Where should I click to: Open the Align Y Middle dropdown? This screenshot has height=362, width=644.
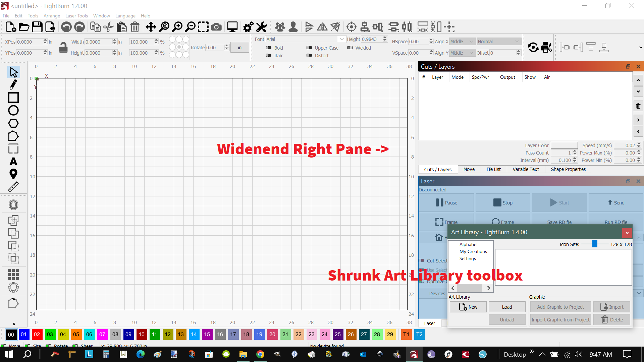(462, 53)
